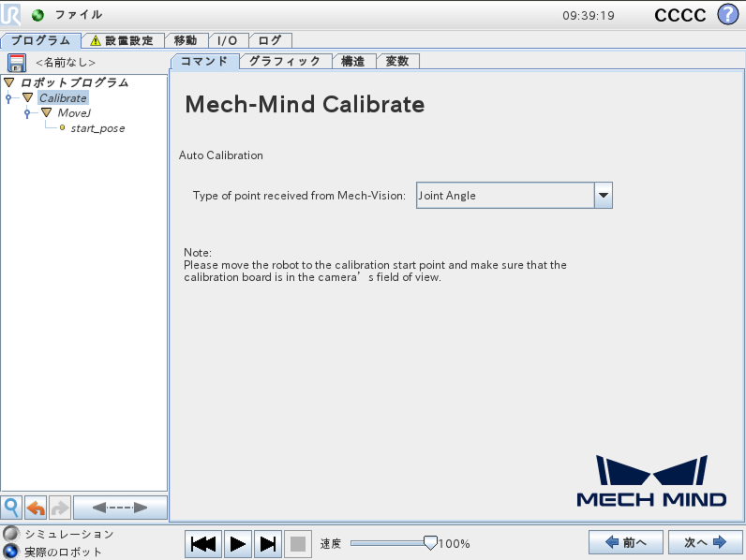Viewport: 746px width, 560px height.
Task: Select the コマンド tab
Action: tap(204, 61)
